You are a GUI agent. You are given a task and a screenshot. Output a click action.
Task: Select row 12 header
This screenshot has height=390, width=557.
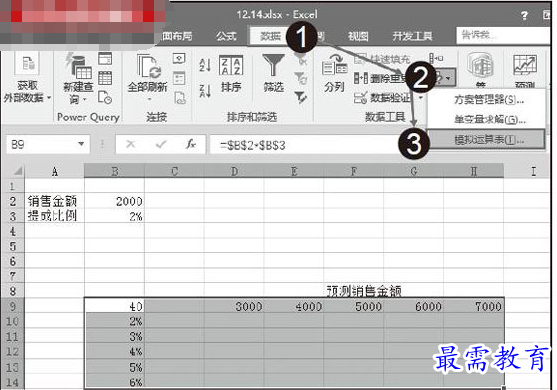(x=12, y=352)
